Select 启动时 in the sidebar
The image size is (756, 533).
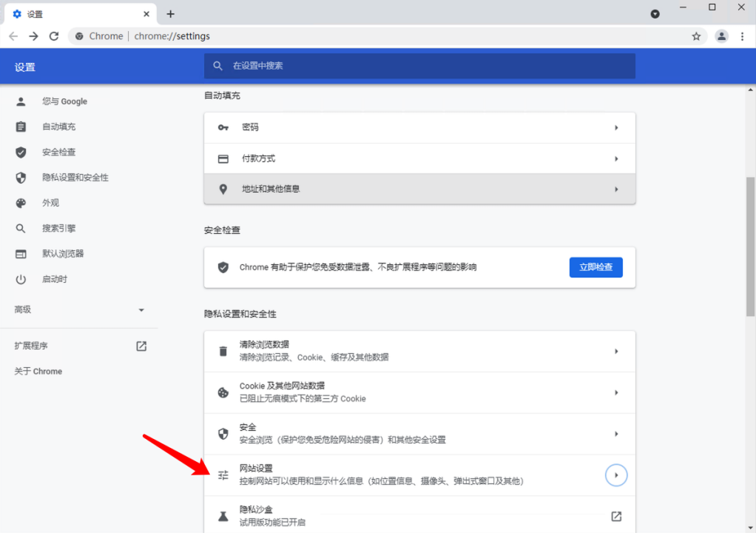pos(55,279)
